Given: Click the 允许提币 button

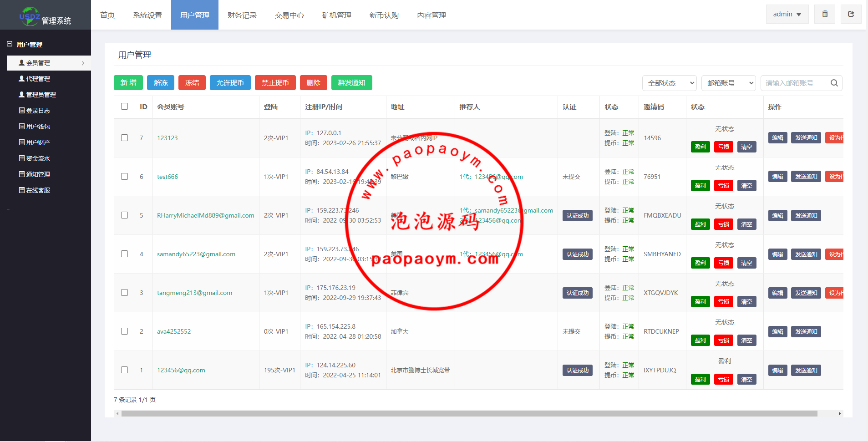Looking at the screenshot, I should click(x=230, y=82).
